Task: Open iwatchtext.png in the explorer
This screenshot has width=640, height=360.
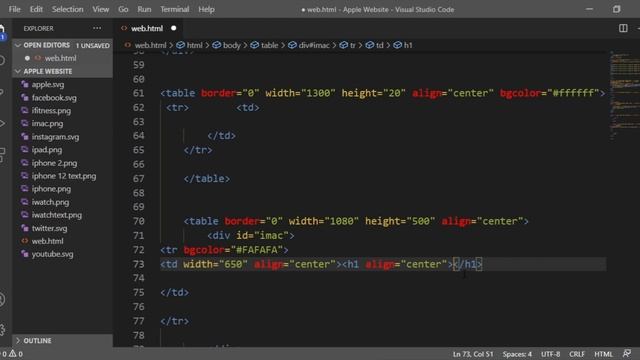Action: click(62, 215)
